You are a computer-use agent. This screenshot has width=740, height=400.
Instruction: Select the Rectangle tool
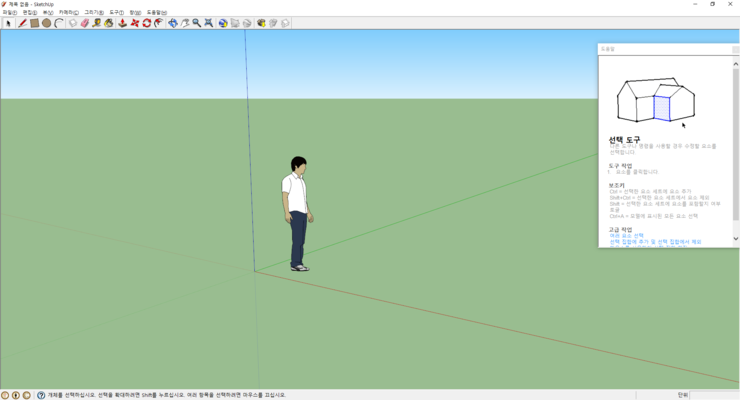pyautogui.click(x=34, y=23)
